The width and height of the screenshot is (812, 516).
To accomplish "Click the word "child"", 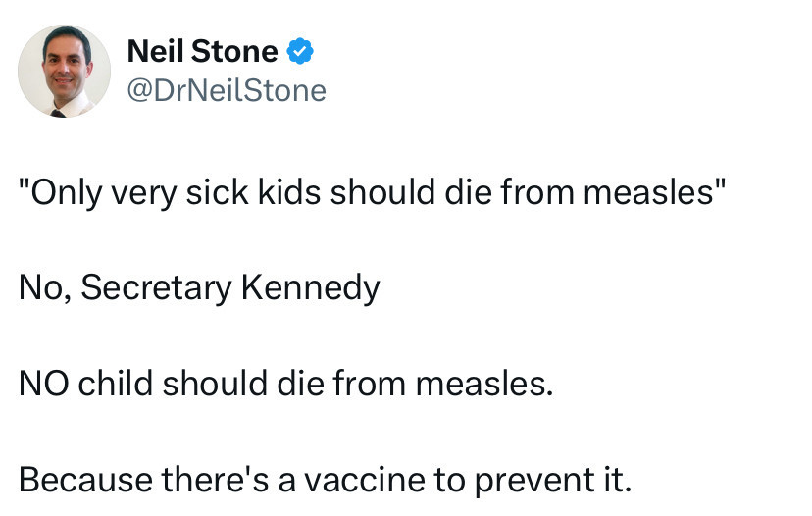I will click(116, 384).
